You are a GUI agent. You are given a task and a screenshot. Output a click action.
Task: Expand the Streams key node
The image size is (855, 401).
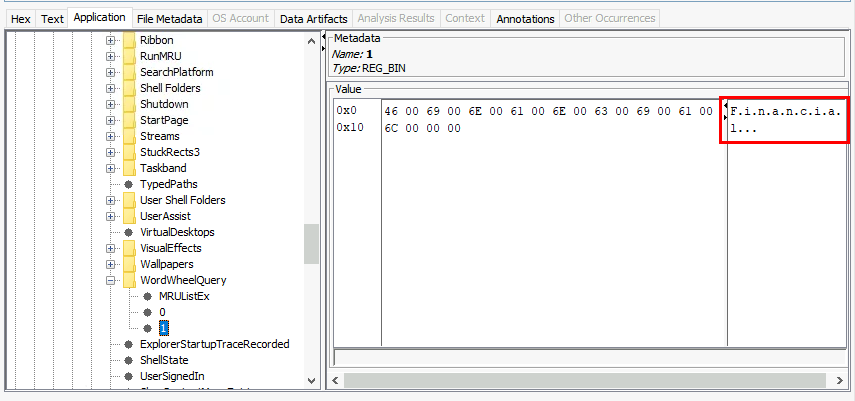coord(111,136)
